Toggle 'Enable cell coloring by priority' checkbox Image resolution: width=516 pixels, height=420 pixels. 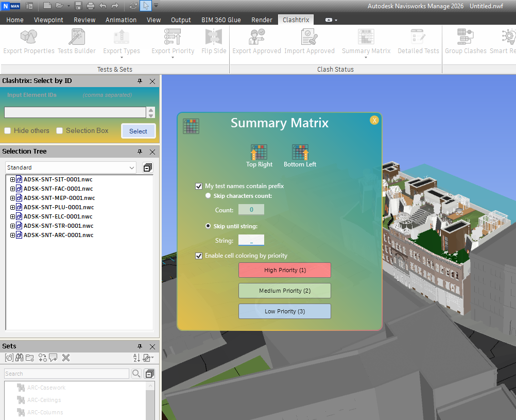point(199,256)
